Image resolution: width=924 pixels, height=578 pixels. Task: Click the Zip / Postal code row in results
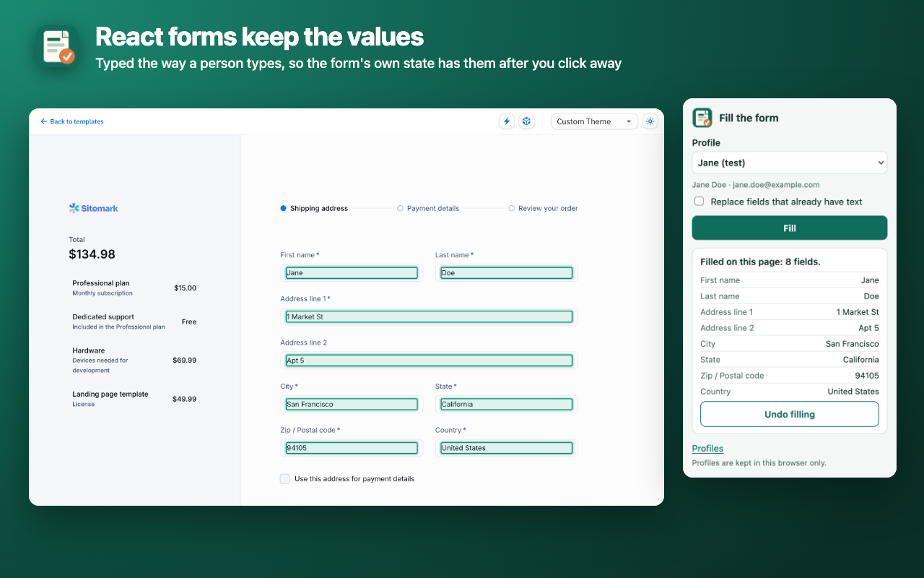pyautogui.click(x=790, y=376)
